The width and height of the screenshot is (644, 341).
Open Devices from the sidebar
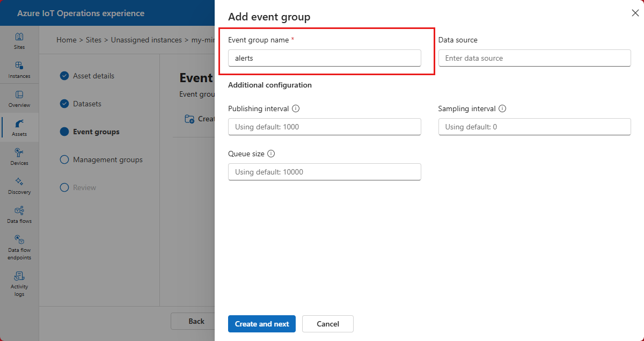point(19,156)
